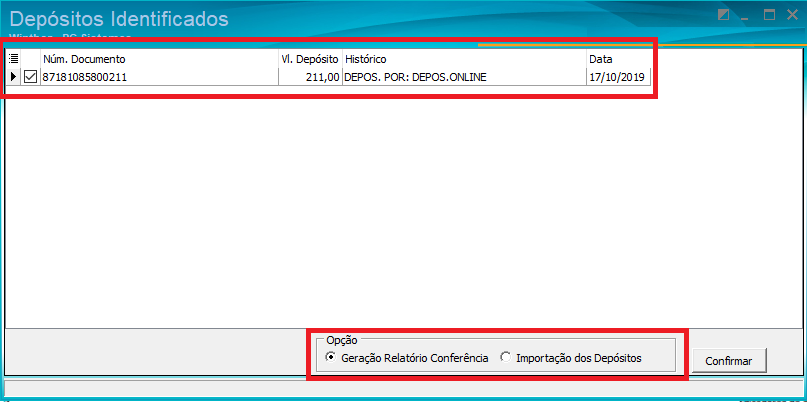
Task: Select the DEPOS. POR: DEPOS.ONLINE cell
Action: pos(464,77)
